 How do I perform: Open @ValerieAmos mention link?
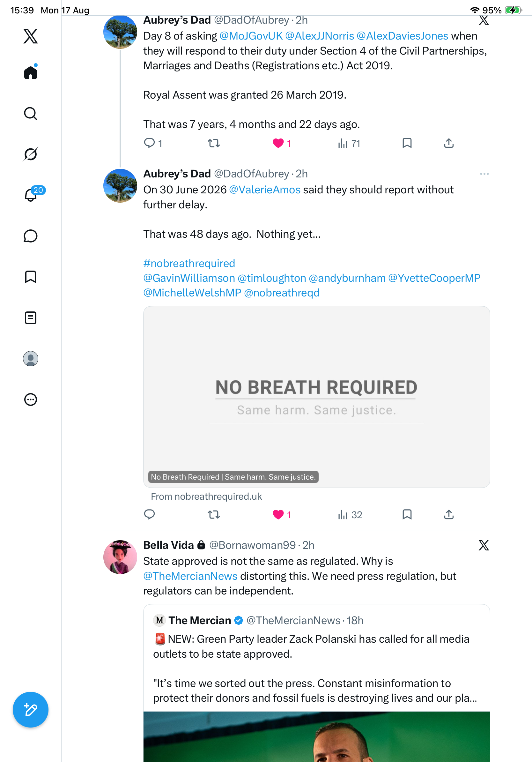(x=265, y=190)
